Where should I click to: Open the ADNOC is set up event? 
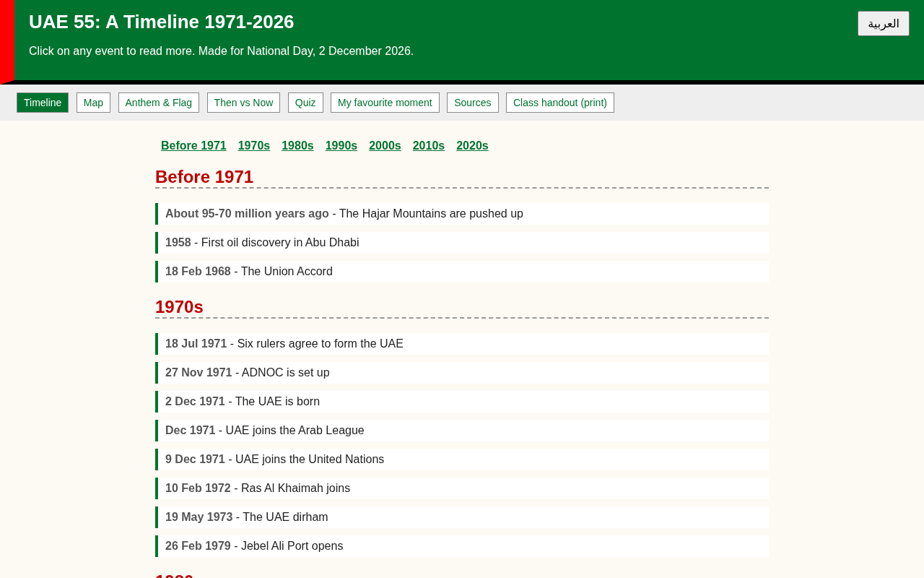tap(462, 373)
